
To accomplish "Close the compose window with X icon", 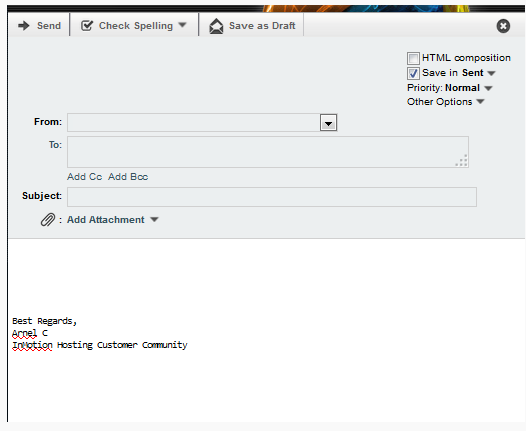I will click(503, 26).
